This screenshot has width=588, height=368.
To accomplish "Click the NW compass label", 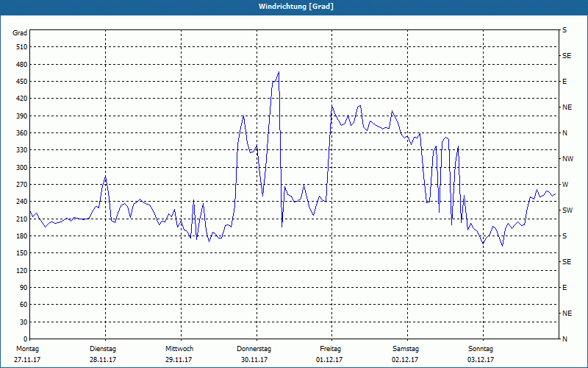I will coord(567,159).
